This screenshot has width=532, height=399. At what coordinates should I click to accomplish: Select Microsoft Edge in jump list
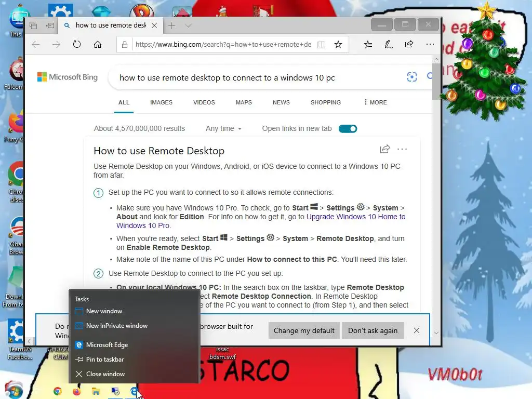(x=134, y=345)
